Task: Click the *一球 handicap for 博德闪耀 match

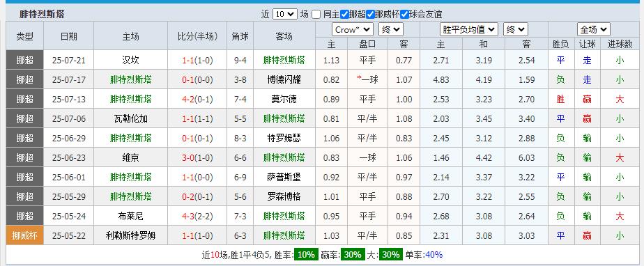Action: coord(367,79)
